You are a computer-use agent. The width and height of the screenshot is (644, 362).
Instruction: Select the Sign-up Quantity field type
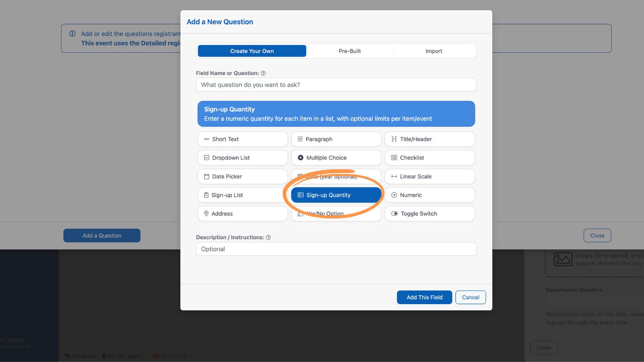coord(336,195)
